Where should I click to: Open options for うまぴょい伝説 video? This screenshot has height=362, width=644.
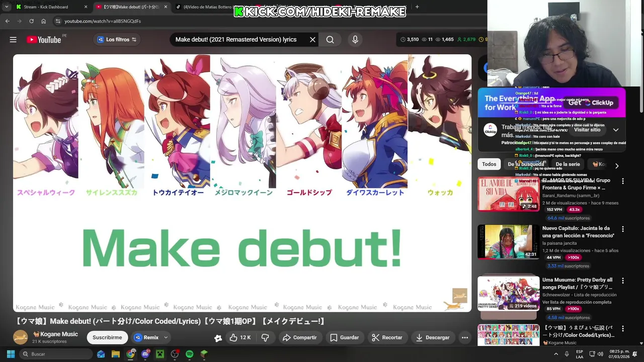[622, 328]
